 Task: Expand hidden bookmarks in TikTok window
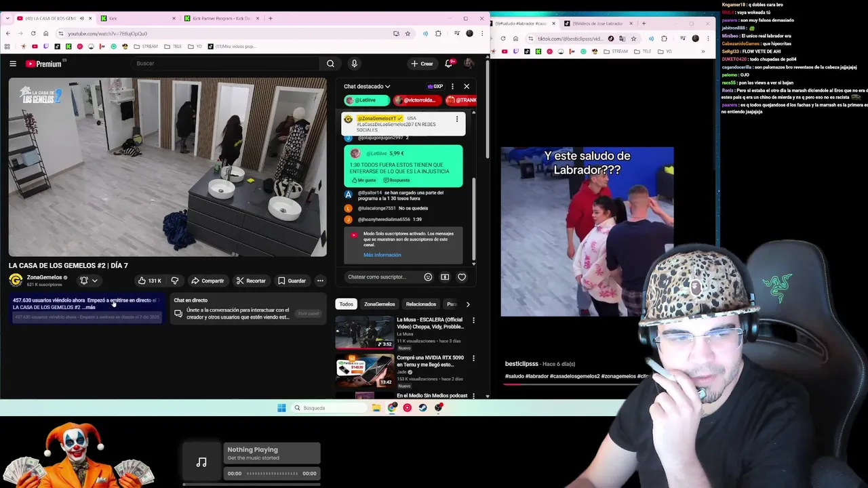point(703,52)
